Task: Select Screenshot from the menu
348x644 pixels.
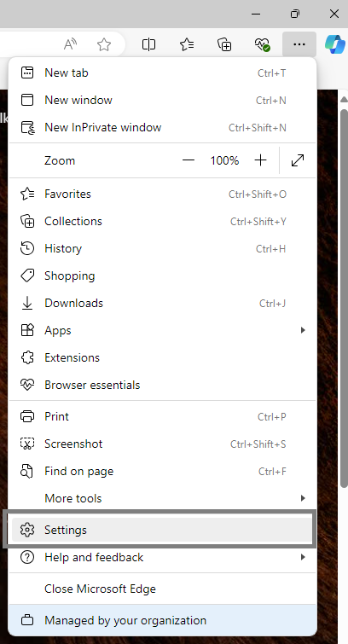Action: pyautogui.click(x=163, y=444)
